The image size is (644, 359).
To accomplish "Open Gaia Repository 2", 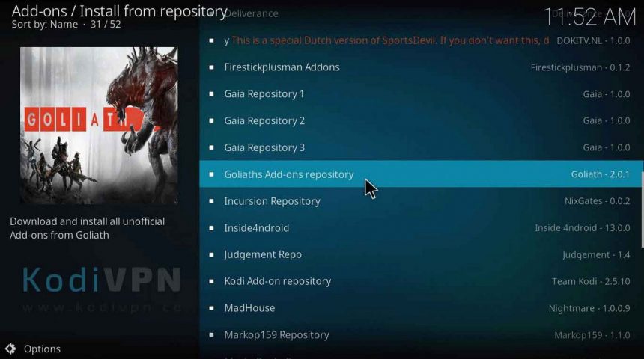I will pyautogui.click(x=421, y=120).
